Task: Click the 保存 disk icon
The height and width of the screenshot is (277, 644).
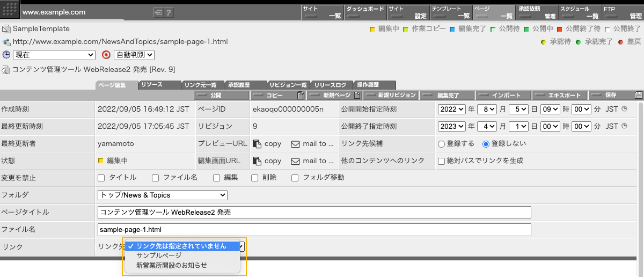Action: coord(639,95)
